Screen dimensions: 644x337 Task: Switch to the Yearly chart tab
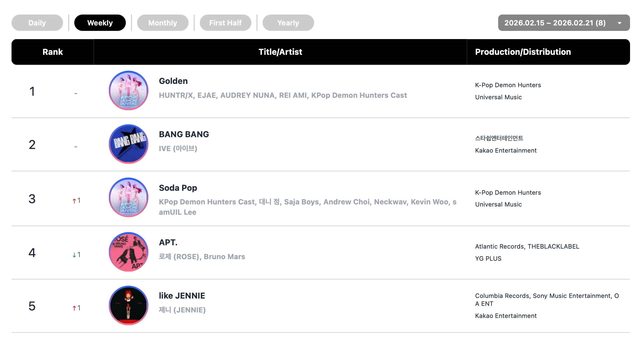[288, 23]
